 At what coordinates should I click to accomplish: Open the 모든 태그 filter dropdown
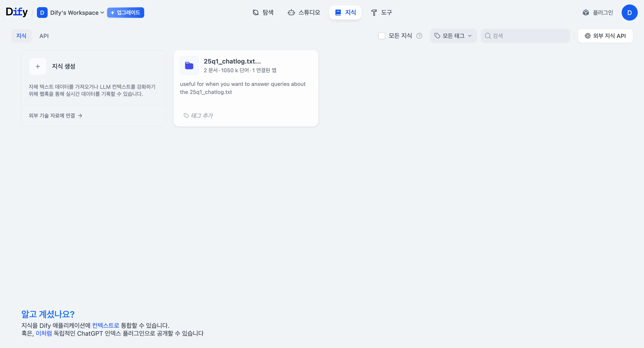pos(453,36)
